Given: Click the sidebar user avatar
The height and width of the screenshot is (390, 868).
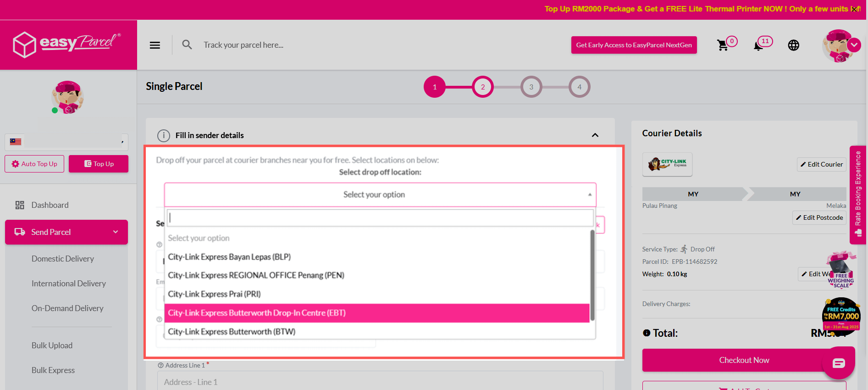Looking at the screenshot, I should point(68,97).
